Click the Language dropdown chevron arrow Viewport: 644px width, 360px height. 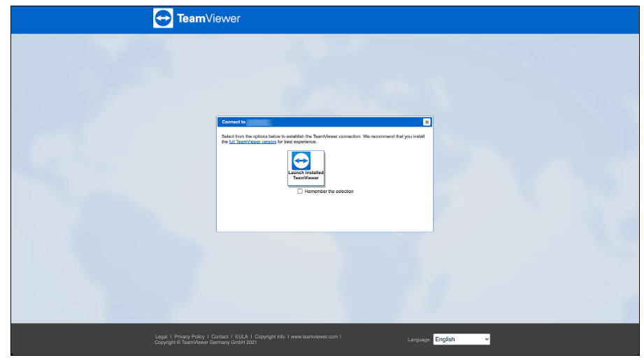(486, 339)
